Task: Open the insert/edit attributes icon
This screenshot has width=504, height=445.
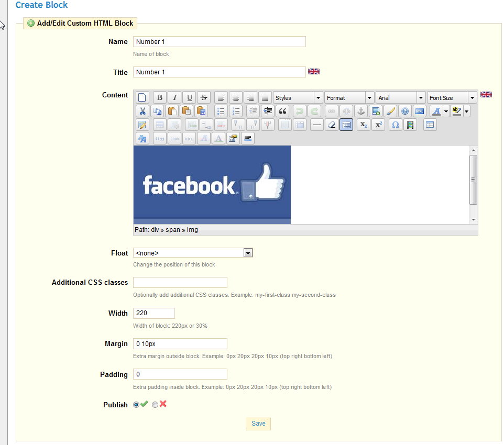Action: click(233, 139)
